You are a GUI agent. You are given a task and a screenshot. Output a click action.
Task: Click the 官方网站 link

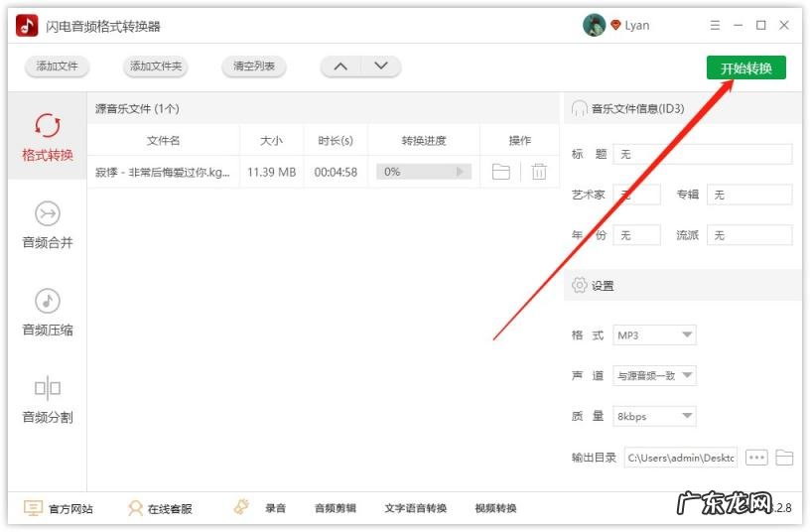[70, 509]
